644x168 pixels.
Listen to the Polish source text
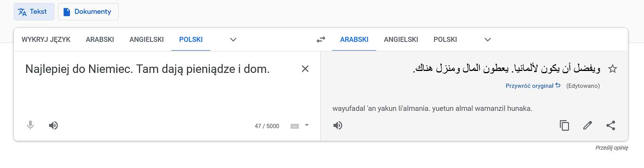(53, 125)
